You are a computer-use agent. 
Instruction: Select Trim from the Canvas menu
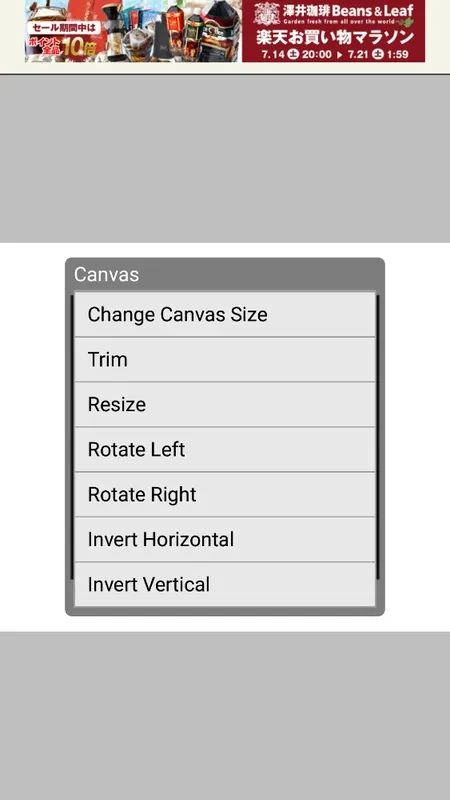pos(224,360)
